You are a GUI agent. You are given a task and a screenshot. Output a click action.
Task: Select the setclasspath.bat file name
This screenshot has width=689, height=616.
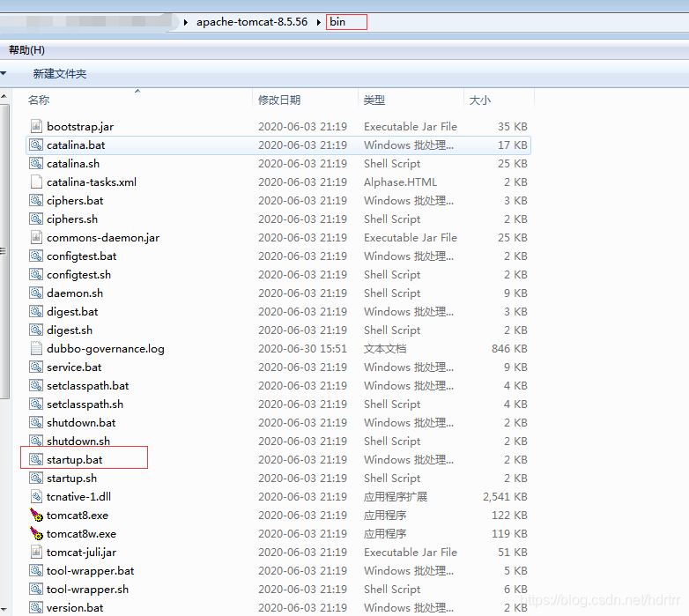(x=87, y=386)
